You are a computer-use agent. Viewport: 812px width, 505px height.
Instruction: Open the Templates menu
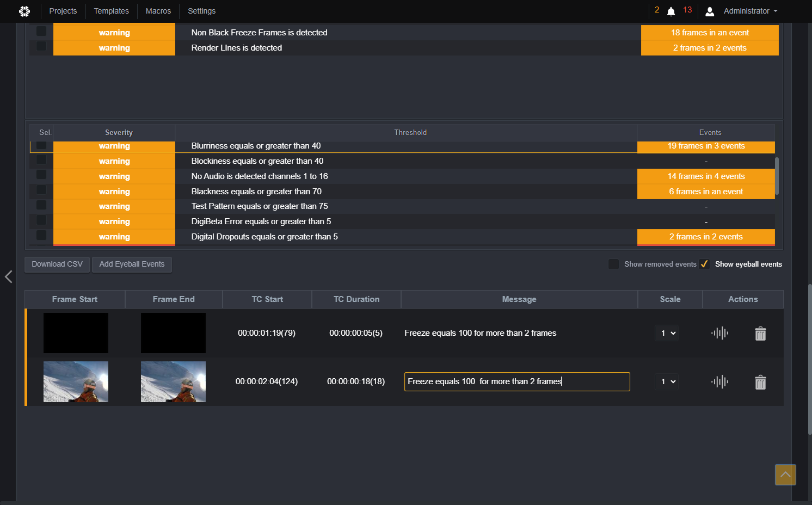(112, 11)
